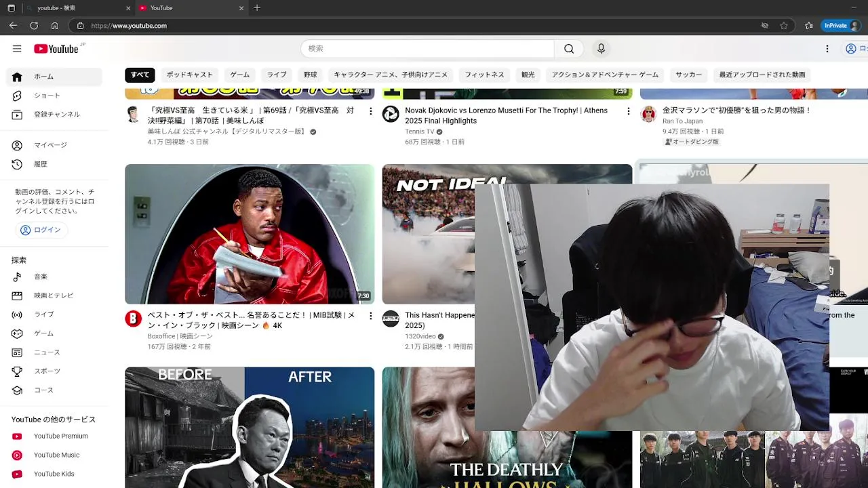Select the サッカー filter chip
Image resolution: width=868 pixels, height=488 pixels.
point(689,75)
